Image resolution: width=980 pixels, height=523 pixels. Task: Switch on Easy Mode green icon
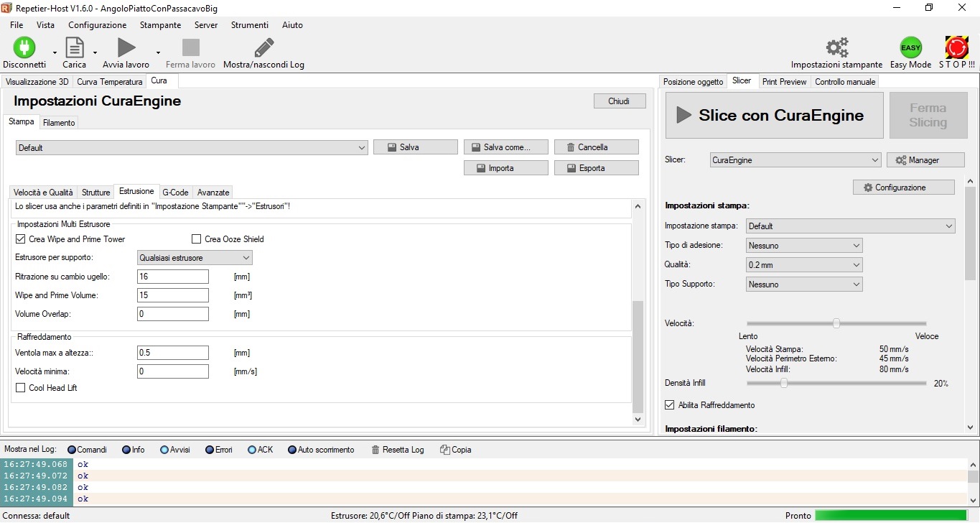pos(910,48)
